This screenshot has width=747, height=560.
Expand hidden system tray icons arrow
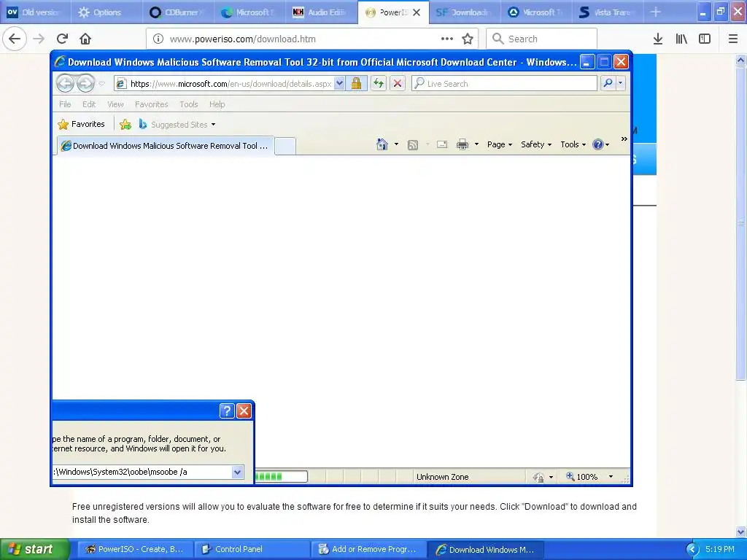point(692,549)
